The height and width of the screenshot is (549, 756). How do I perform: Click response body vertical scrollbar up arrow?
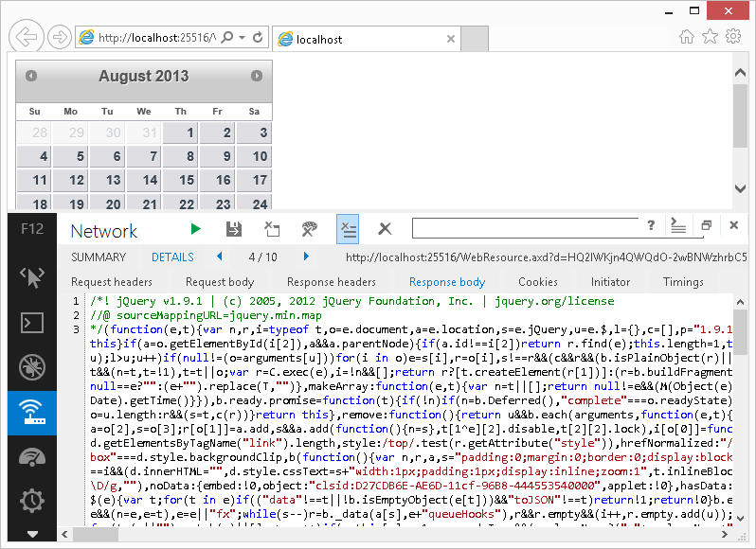[x=740, y=302]
